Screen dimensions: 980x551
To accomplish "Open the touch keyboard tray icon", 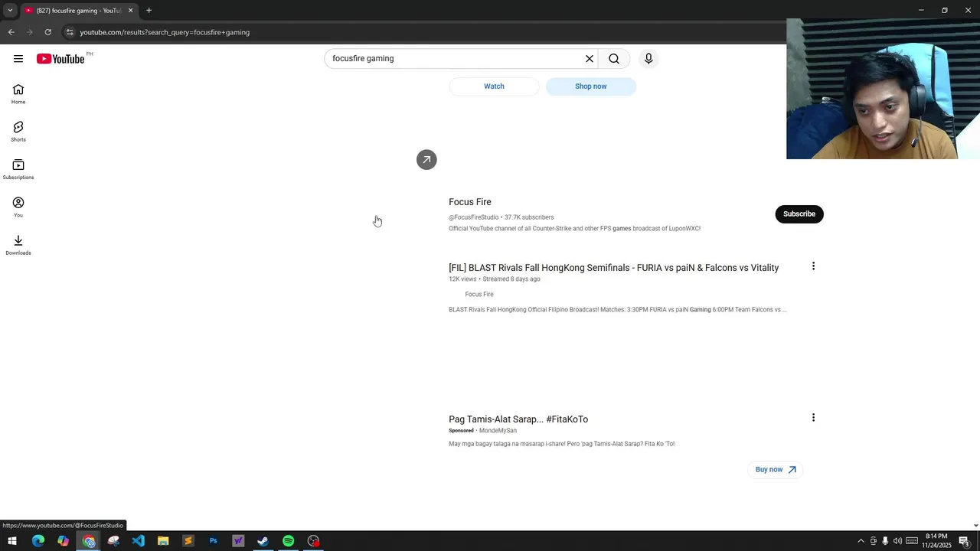I will coord(912,541).
